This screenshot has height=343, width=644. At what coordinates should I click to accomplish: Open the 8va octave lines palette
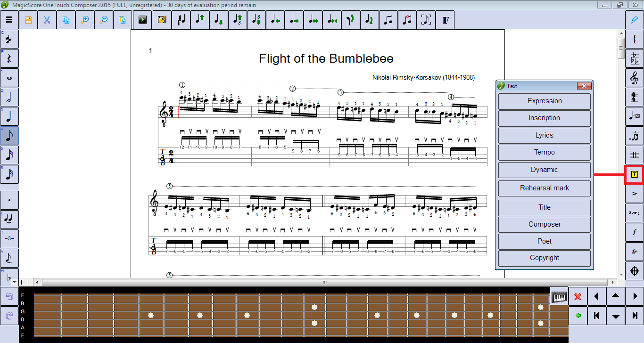(x=635, y=213)
